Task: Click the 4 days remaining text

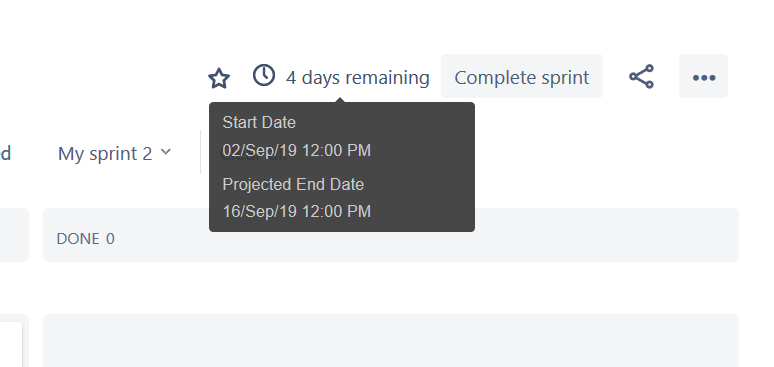Action: click(358, 78)
